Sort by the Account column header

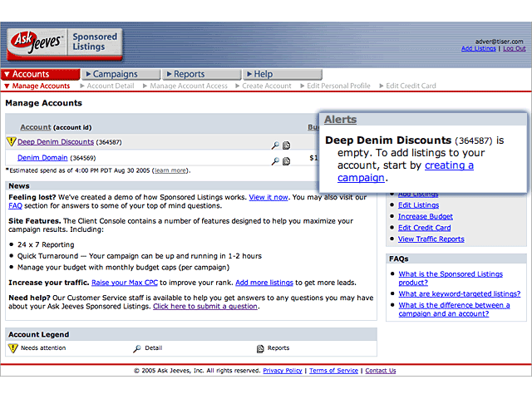point(35,127)
